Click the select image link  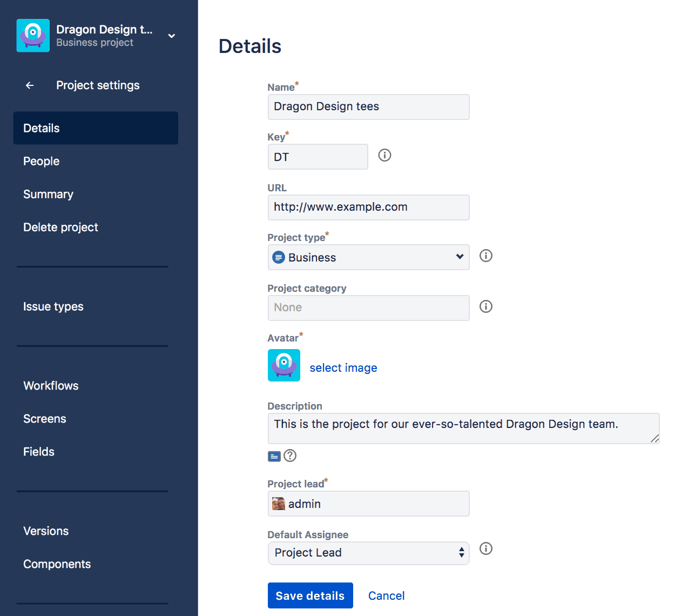click(x=343, y=367)
